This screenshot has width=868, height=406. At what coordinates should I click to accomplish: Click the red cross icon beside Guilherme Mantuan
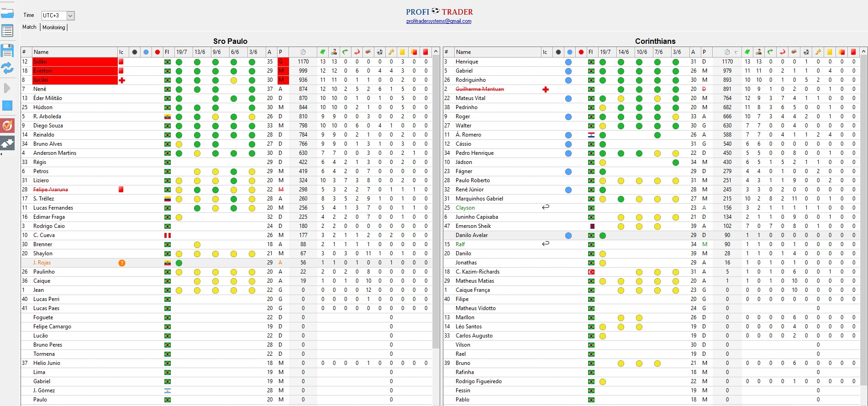pyautogui.click(x=545, y=89)
